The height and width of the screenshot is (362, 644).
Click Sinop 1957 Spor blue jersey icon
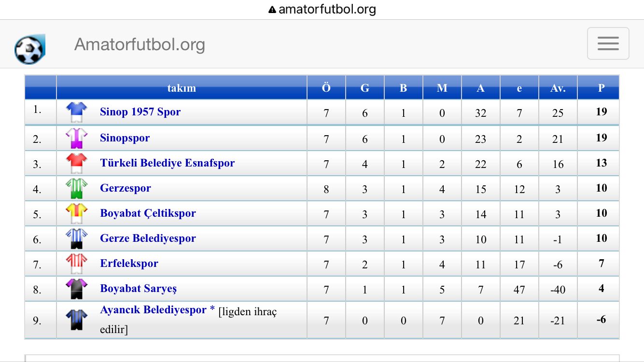coord(76,112)
